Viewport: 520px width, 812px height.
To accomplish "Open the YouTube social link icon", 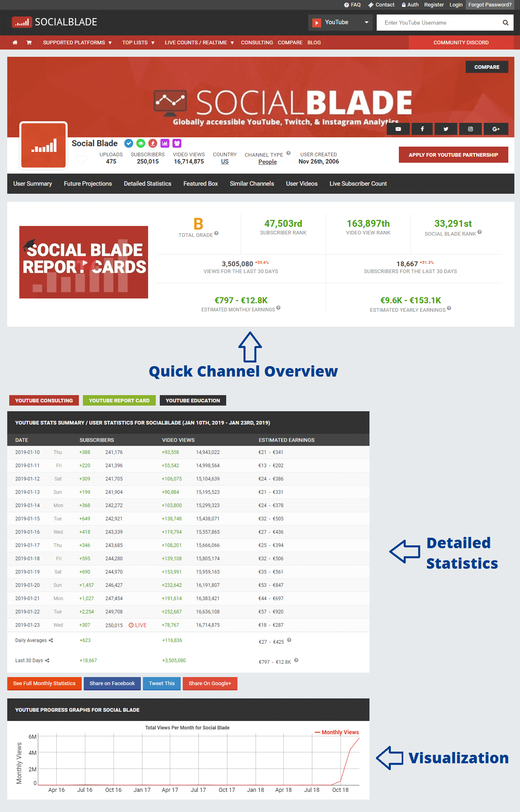I will coord(398,129).
